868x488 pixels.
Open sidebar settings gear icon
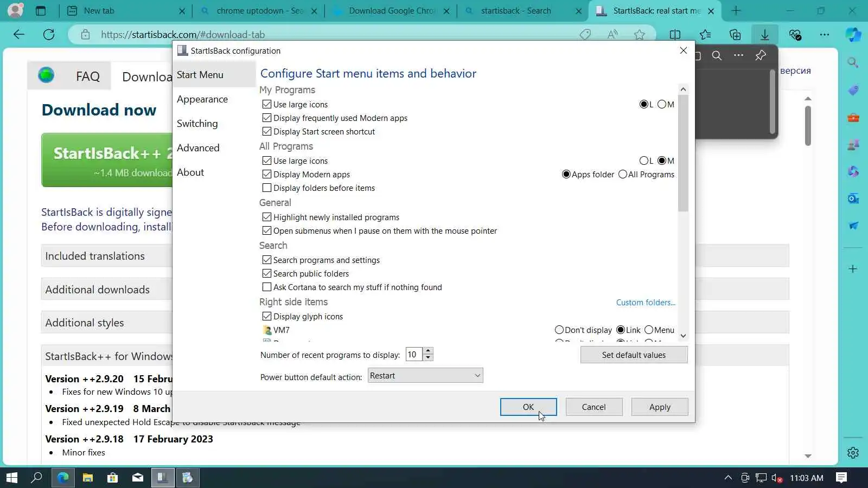coord(853,453)
